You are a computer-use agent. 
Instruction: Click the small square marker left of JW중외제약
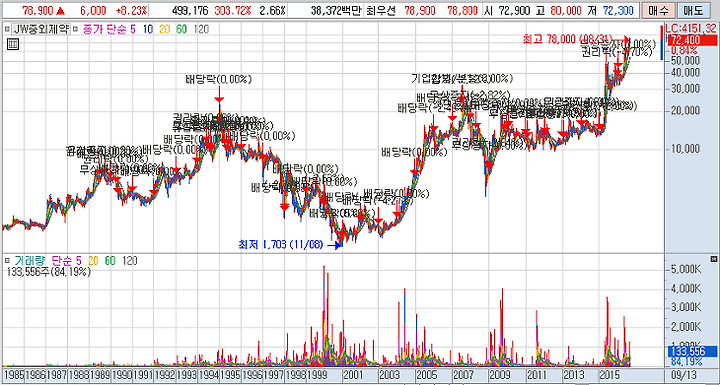pyautogui.click(x=7, y=30)
